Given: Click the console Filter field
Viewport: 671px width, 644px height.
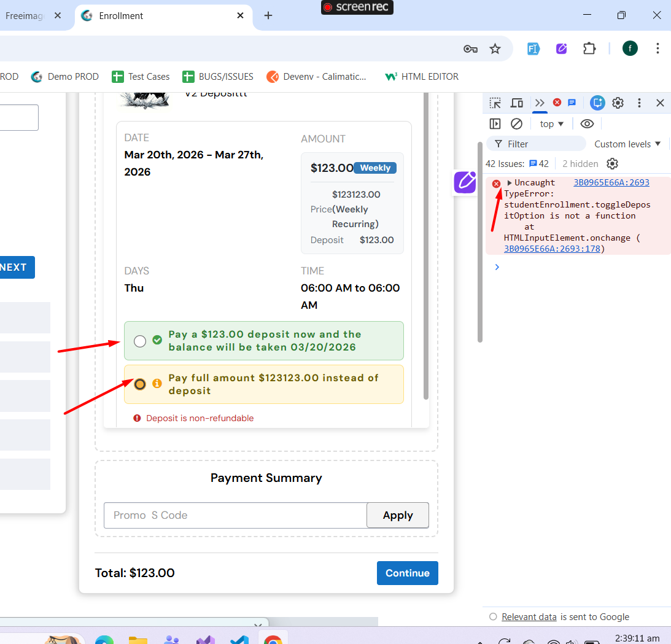Looking at the screenshot, I should point(537,144).
